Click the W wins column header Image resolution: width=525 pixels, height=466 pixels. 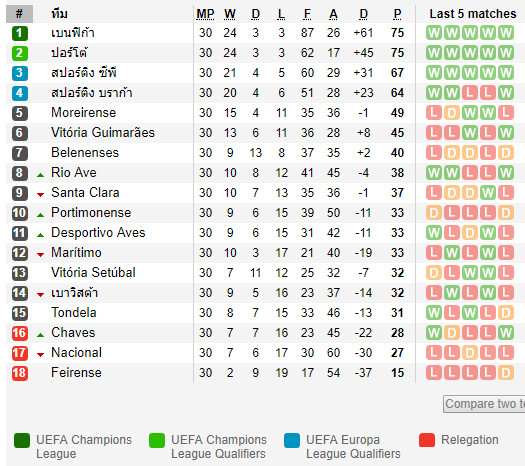point(230,14)
